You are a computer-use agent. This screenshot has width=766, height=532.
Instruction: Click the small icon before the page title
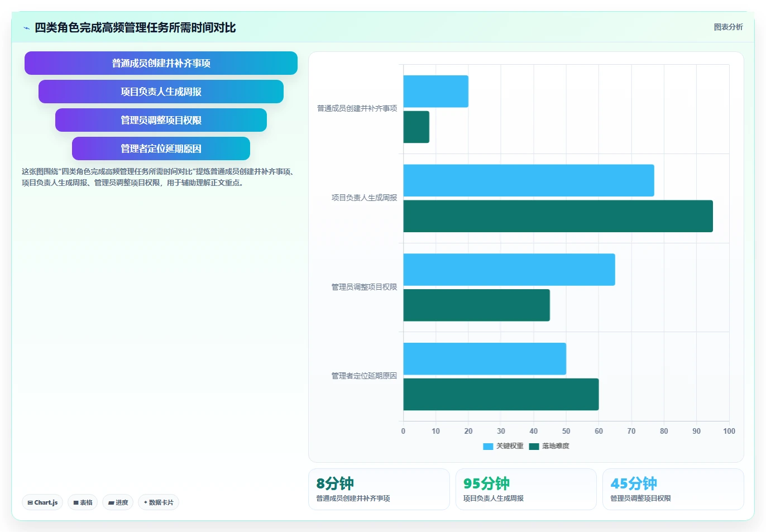click(x=26, y=28)
